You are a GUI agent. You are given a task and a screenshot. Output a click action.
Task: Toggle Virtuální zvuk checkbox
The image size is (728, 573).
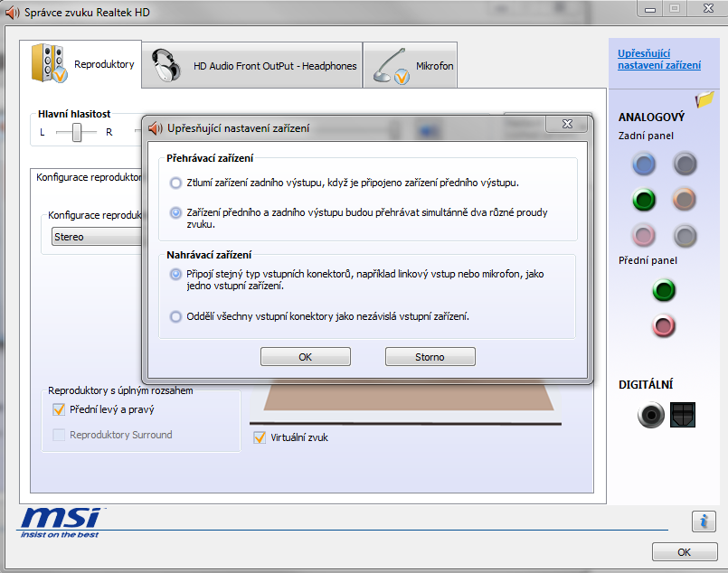pos(260,437)
